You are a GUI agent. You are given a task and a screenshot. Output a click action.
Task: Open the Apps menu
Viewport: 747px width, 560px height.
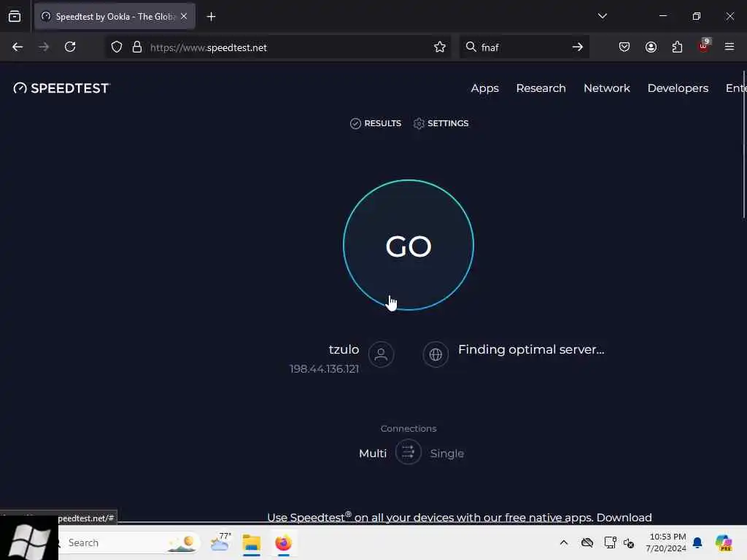pos(484,88)
